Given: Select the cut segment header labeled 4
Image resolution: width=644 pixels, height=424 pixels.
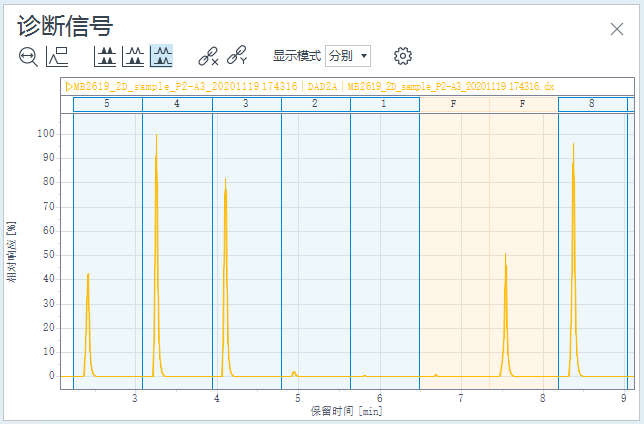Looking at the screenshot, I should pos(177,104).
